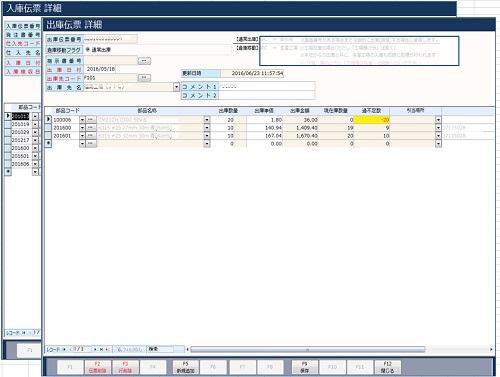Viewport: 500px width, 377px height.
Task: Click 更新日時 value 2016/06/23 11:57:54
Action: coord(252,73)
